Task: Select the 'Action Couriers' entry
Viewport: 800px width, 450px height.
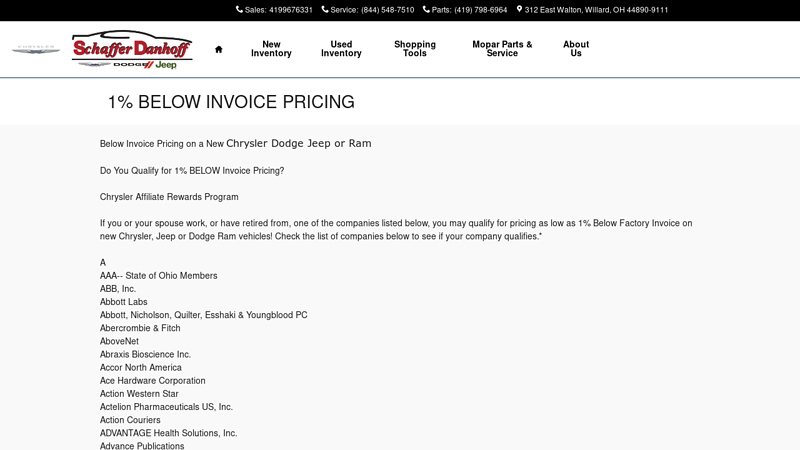Action: pos(130,420)
